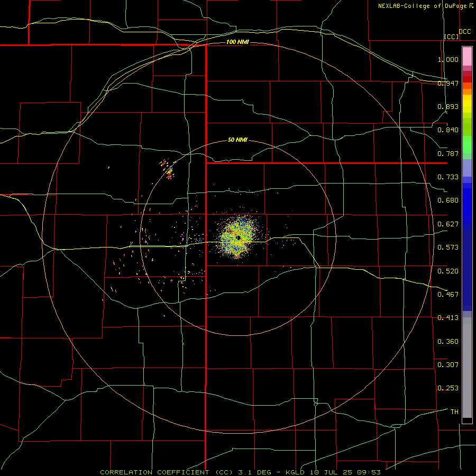Select the 0.413 scale value
The image size is (476, 476).
click(448, 318)
